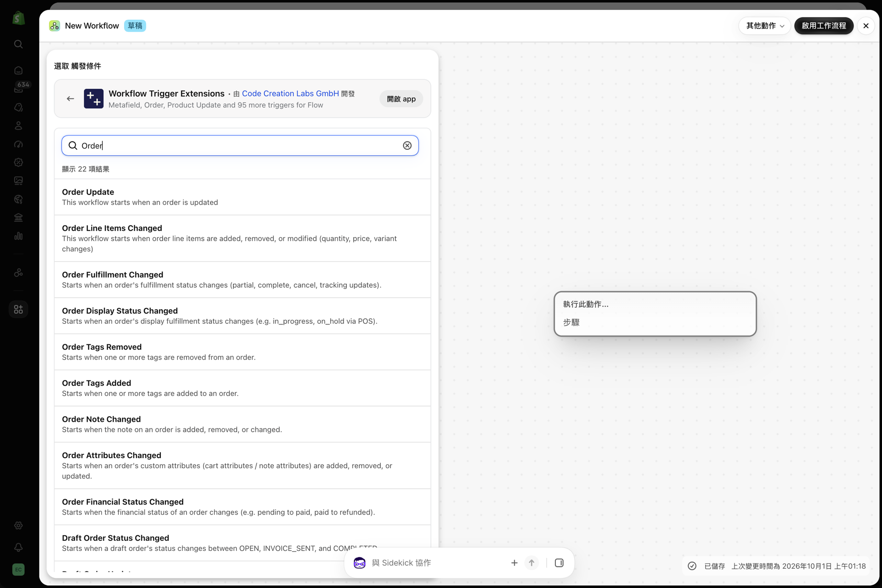
Task: Send Sidekick message with up arrow
Action: (531, 563)
